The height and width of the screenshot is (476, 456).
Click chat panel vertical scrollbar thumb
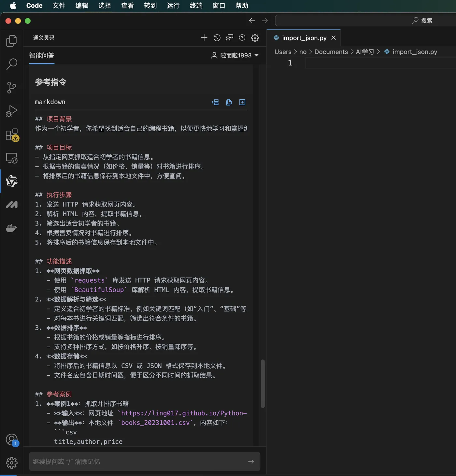[263, 384]
